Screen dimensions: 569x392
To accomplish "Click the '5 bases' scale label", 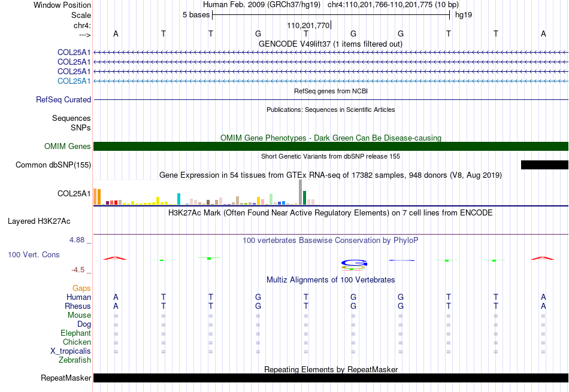I will (x=196, y=15).
